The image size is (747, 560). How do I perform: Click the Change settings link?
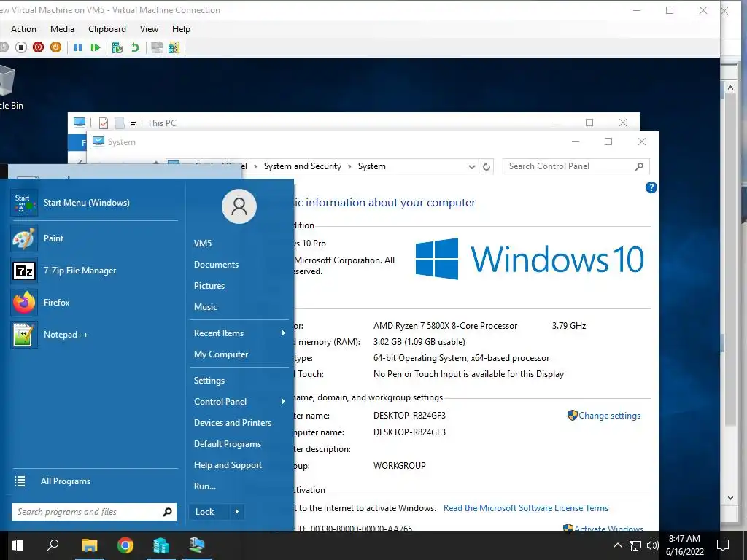(609, 416)
